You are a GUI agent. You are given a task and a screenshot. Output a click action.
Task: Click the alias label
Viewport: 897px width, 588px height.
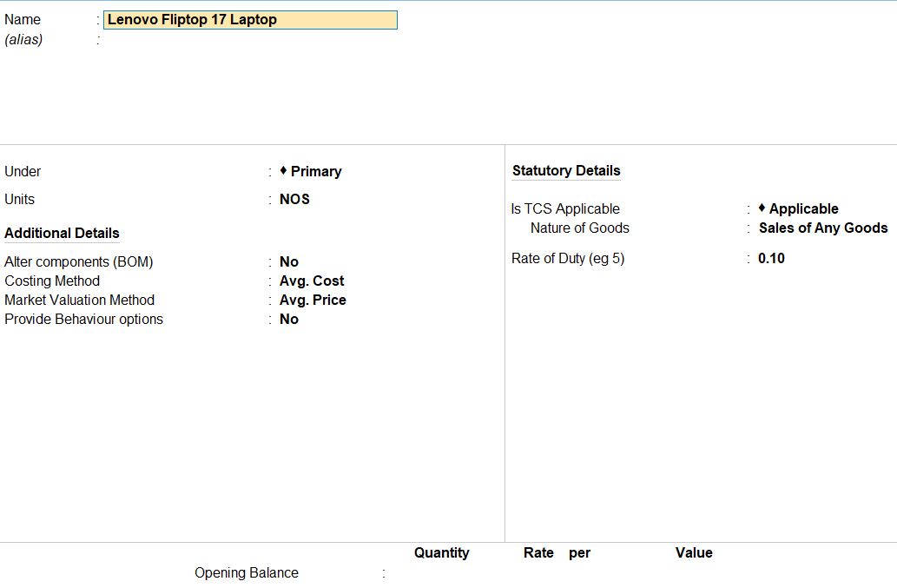23,39
